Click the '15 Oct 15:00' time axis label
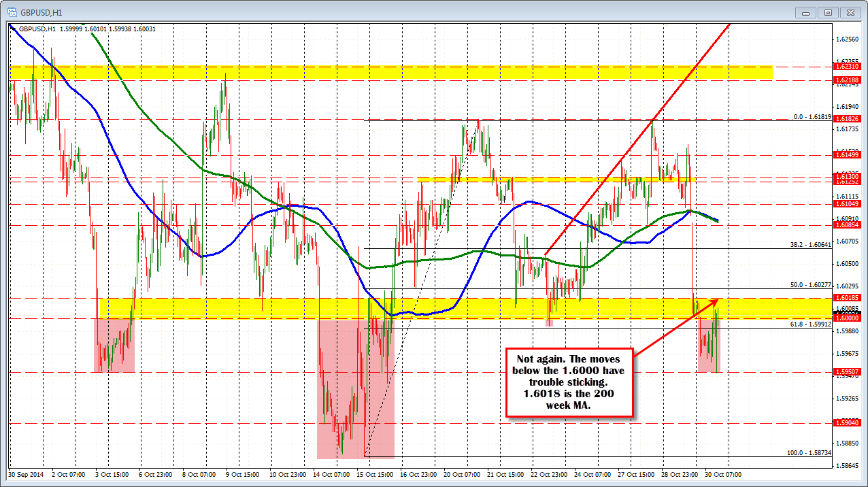 pyautogui.click(x=377, y=473)
